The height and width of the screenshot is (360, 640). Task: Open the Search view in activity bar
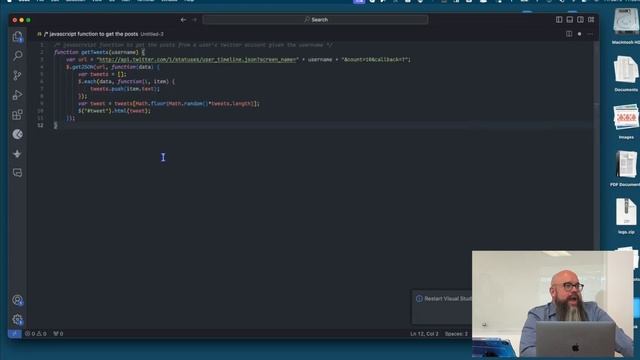[x=17, y=56]
